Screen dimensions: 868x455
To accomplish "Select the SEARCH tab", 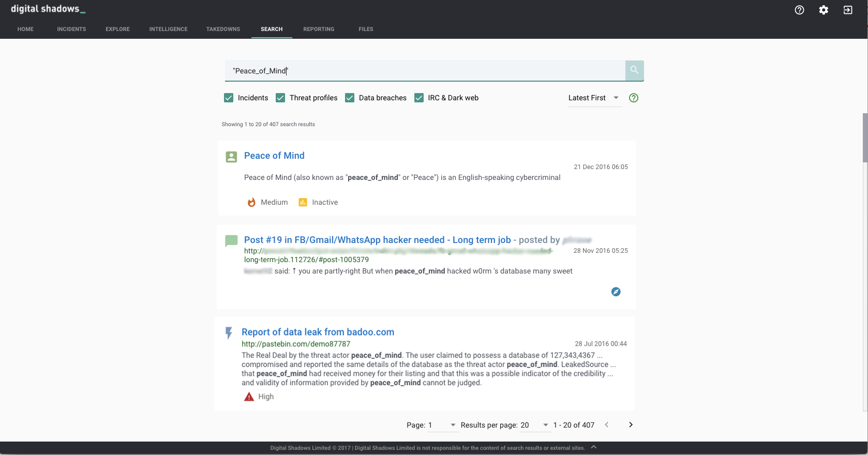I will pos(272,29).
